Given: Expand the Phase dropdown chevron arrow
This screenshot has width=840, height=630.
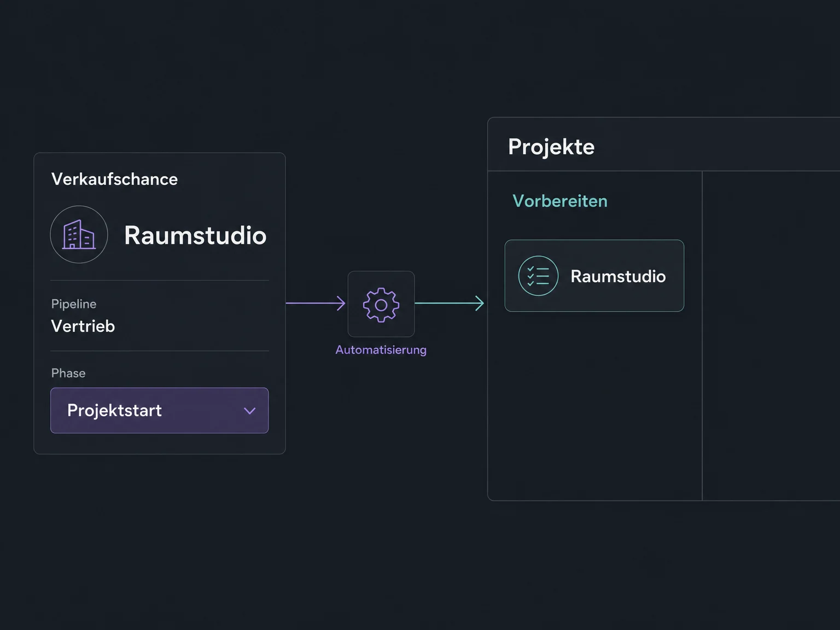Looking at the screenshot, I should pos(250,411).
